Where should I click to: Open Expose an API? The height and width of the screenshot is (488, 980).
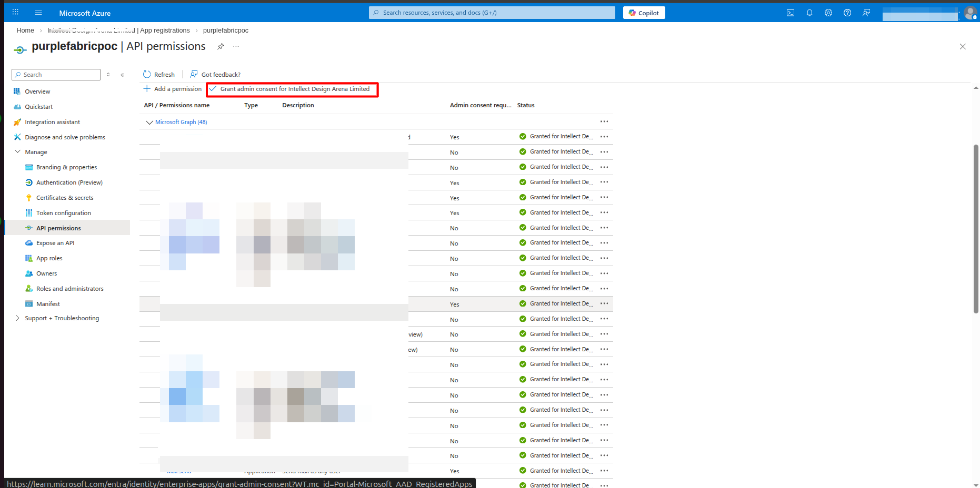point(55,243)
